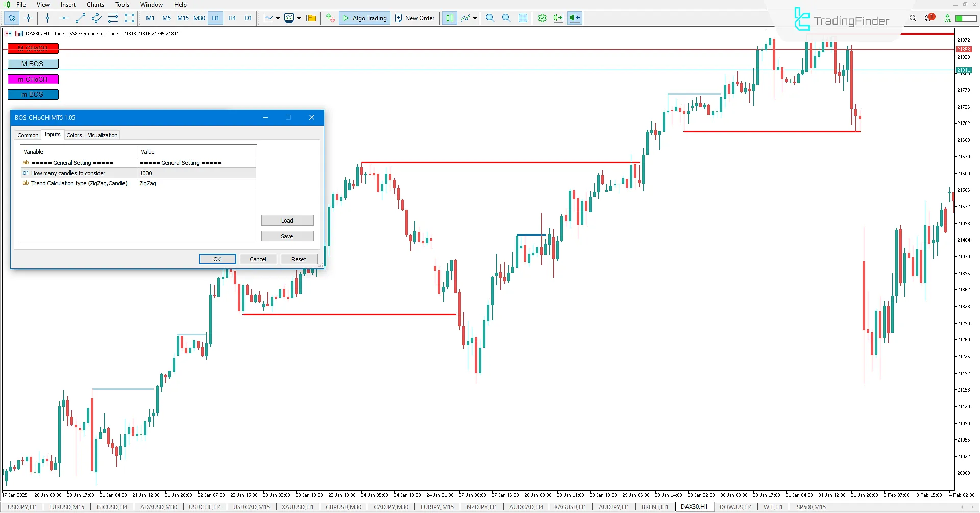Open the indicators dropdown arrow

[299, 18]
